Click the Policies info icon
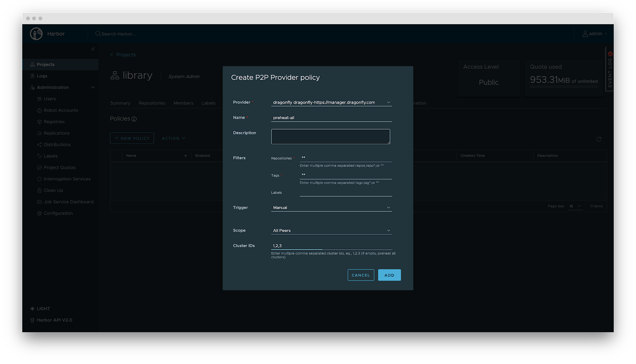 click(x=134, y=119)
